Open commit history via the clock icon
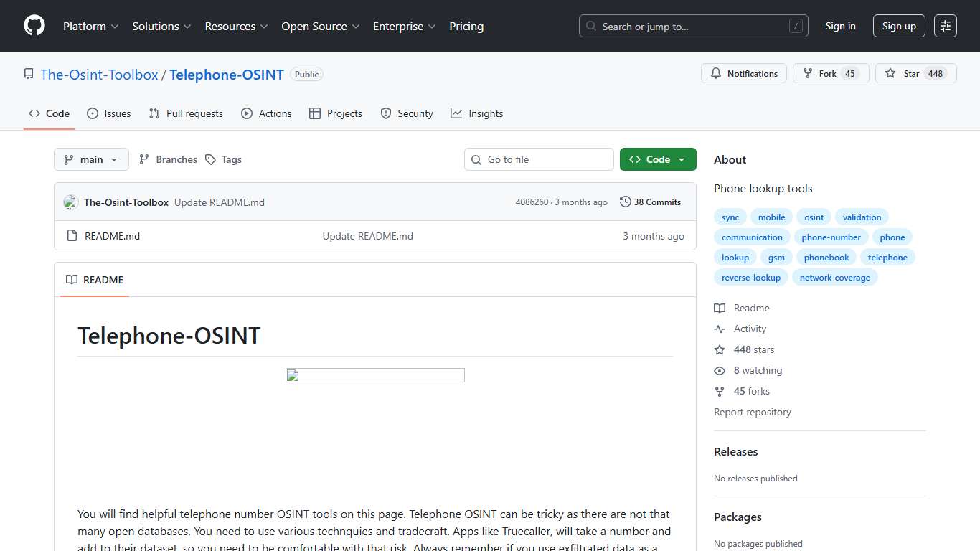 tap(624, 202)
